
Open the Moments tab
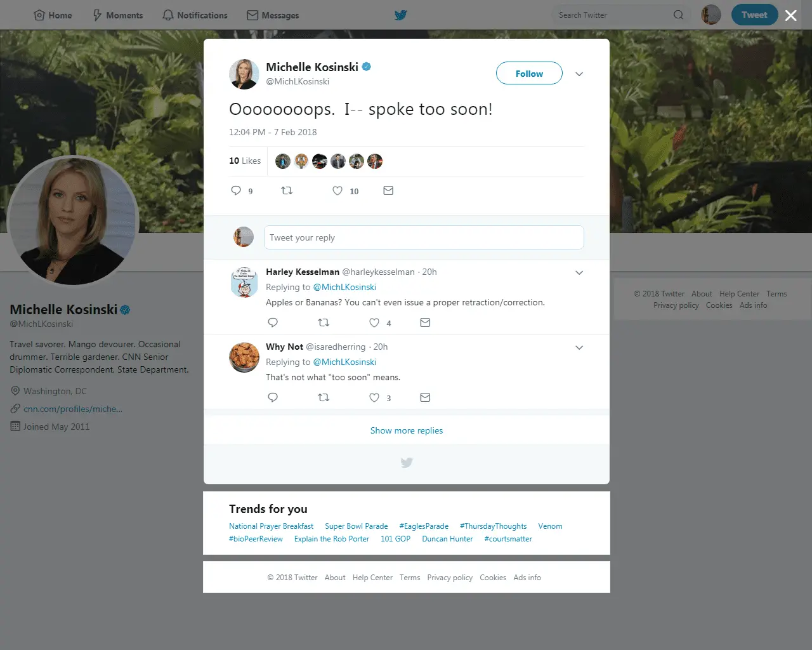point(117,15)
